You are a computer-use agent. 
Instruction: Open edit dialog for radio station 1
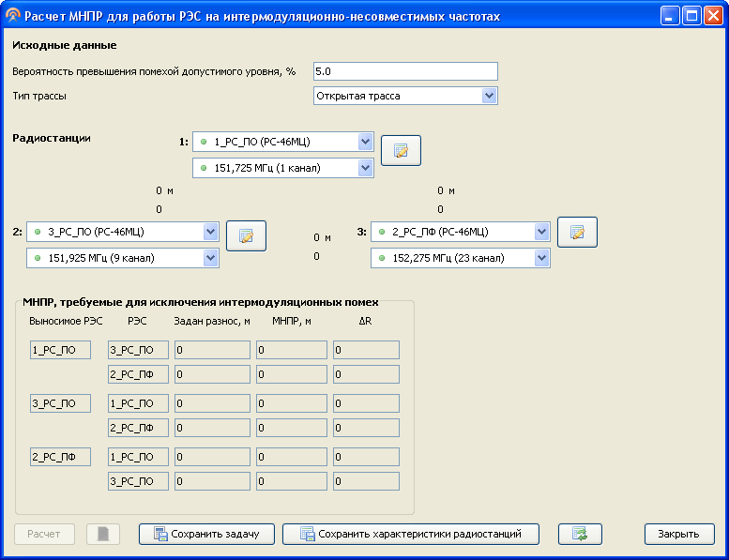pyautogui.click(x=401, y=151)
